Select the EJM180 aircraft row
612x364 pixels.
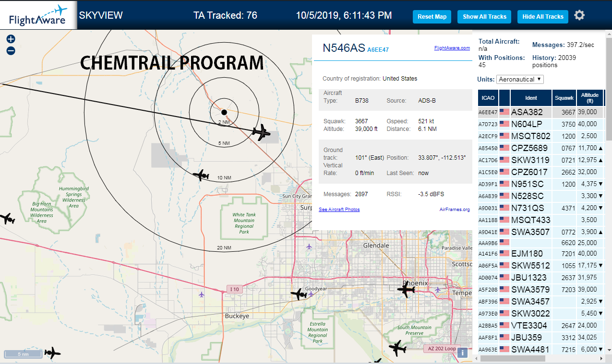click(x=540, y=254)
